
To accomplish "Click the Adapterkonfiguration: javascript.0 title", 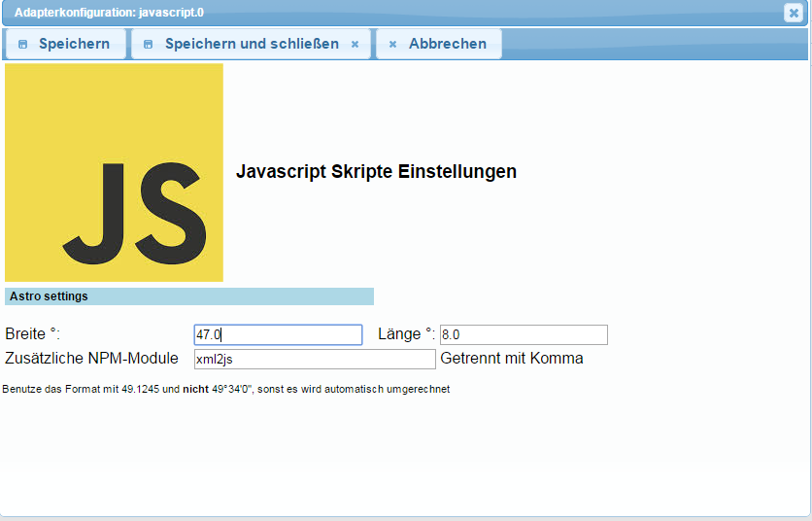I will [109, 13].
